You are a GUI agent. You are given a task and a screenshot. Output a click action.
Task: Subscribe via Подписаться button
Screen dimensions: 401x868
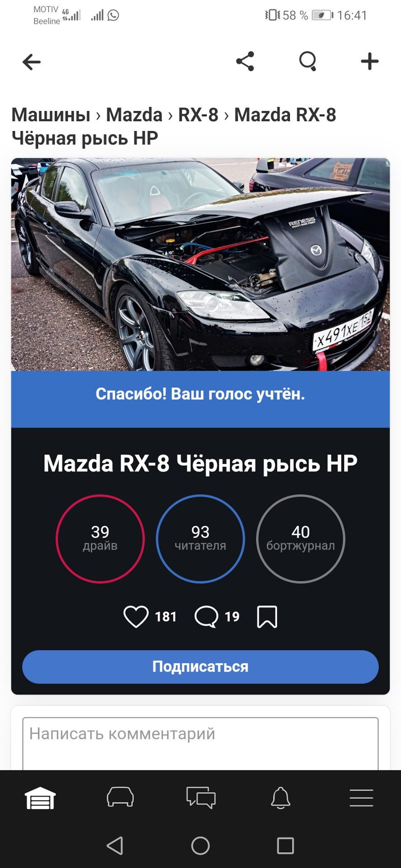(200, 667)
